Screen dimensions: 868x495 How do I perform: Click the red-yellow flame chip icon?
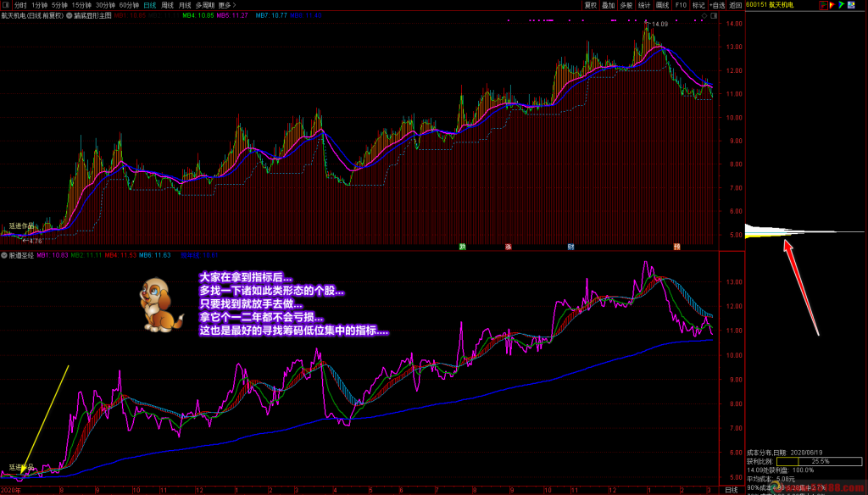pos(832,5)
